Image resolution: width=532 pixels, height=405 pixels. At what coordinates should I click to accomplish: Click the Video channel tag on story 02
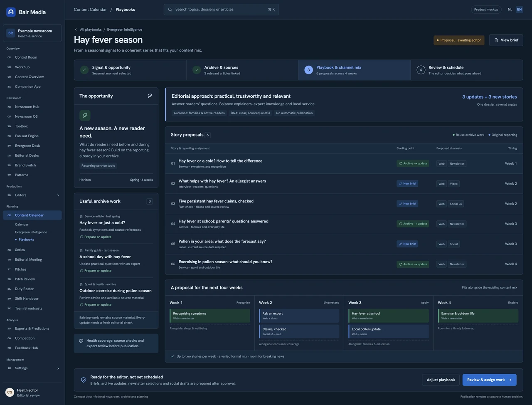pos(453,184)
